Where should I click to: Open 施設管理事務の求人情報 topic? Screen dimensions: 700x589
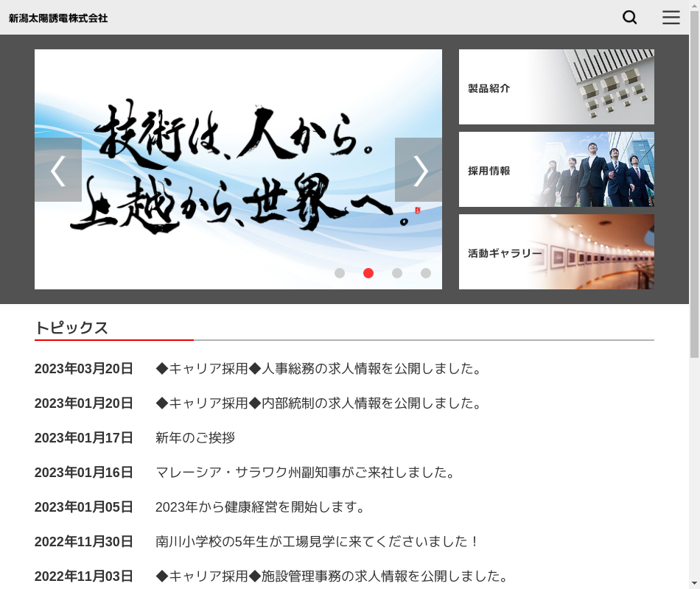point(332,576)
